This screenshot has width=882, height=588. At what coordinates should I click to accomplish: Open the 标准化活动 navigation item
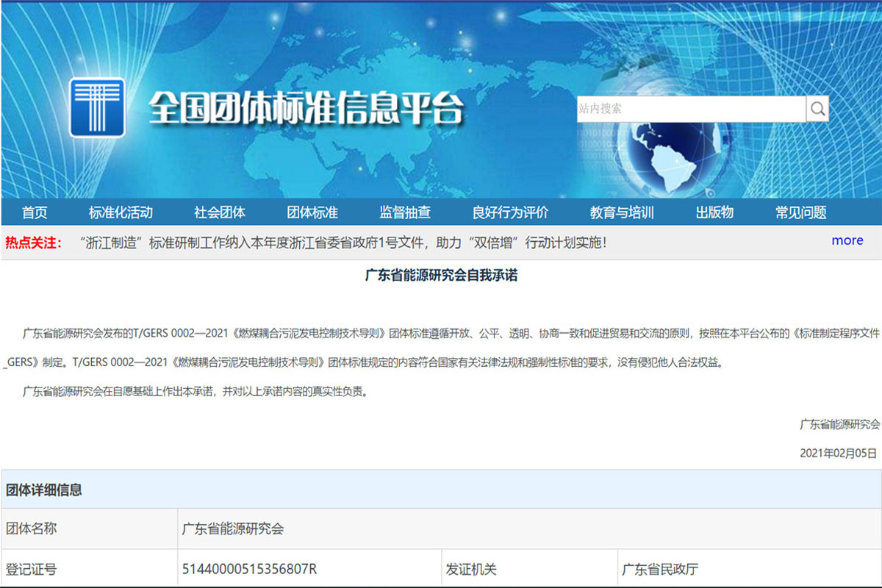tap(121, 212)
